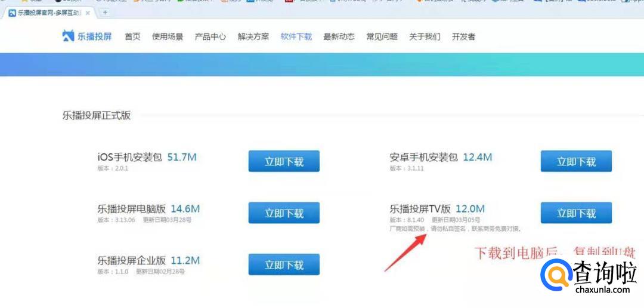
Task: Click the 12.0M file size
Action: [470, 209]
